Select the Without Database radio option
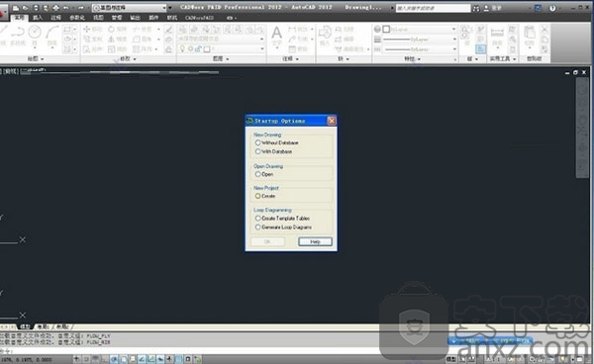 pos(276,142)
